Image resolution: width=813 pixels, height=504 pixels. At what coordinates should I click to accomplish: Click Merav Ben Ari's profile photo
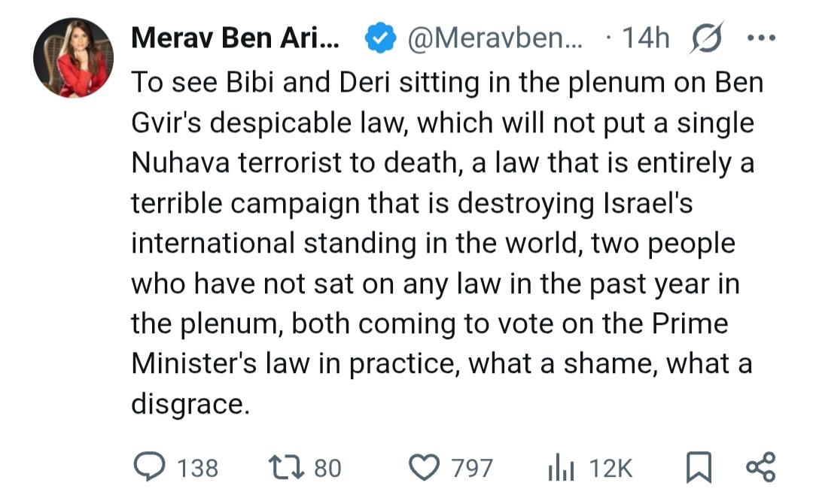pos(73,58)
